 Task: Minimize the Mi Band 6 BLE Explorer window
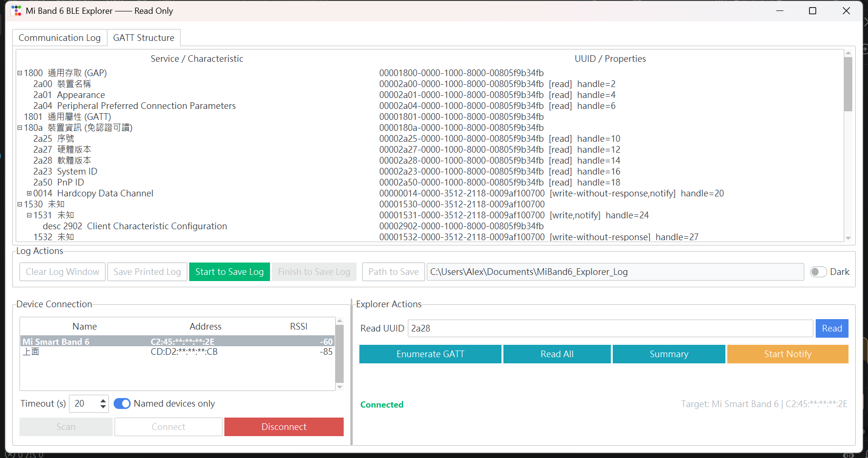pyautogui.click(x=780, y=10)
